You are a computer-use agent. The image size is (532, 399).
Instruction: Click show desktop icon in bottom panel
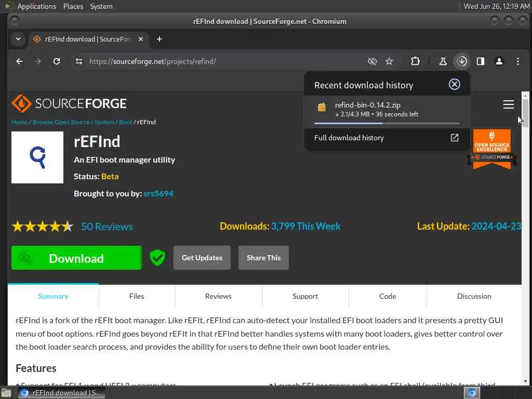[6, 393]
